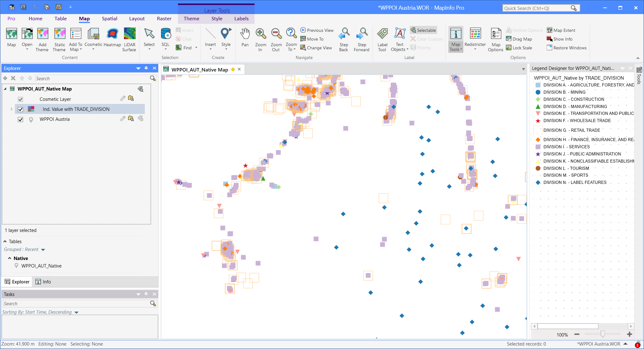The image size is (644, 349).
Task: Switch to the Info panel tab
Action: coord(43,282)
